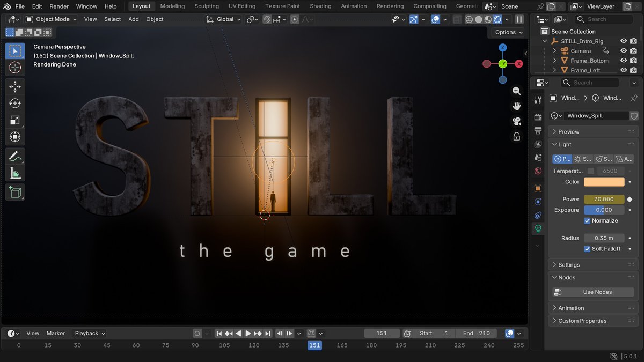Expand the Frame_Bottom tree item
The height and width of the screenshot is (362, 644).
pos(555,61)
